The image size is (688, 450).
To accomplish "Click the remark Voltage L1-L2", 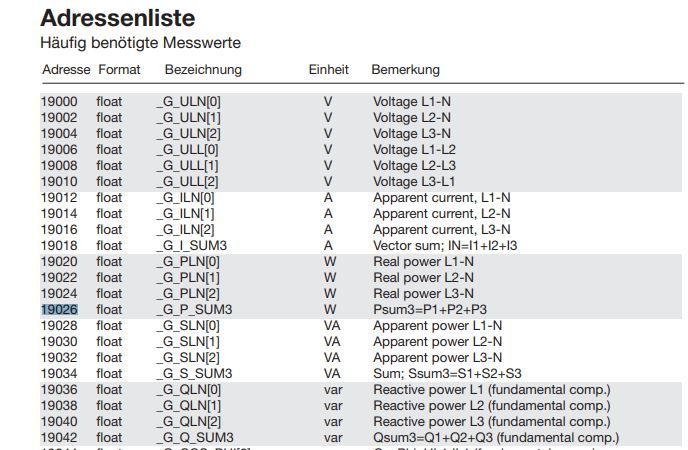I will (x=414, y=150).
